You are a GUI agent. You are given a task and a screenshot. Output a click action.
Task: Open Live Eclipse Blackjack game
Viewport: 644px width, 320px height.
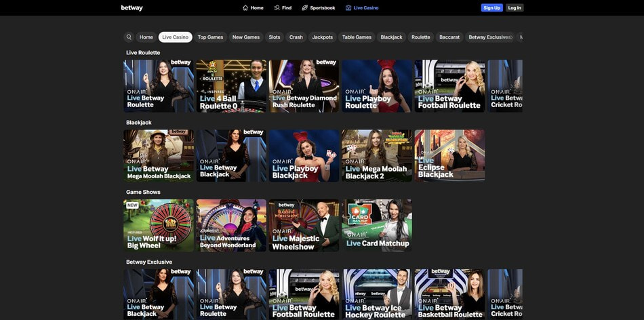tap(449, 156)
